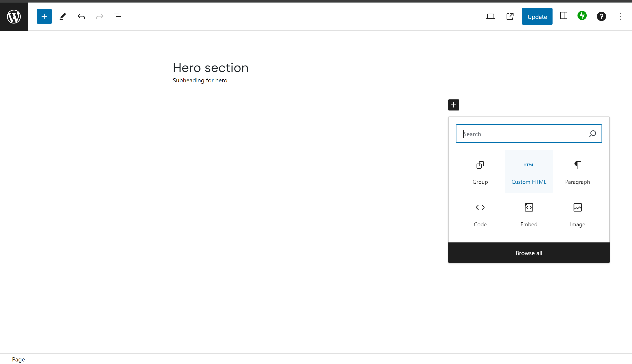This screenshot has height=364, width=632.
Task: Insert a Group block
Action: coord(480,171)
